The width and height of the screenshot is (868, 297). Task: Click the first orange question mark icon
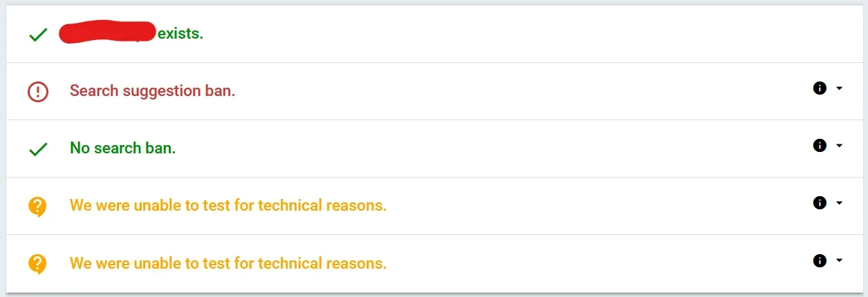[38, 207]
